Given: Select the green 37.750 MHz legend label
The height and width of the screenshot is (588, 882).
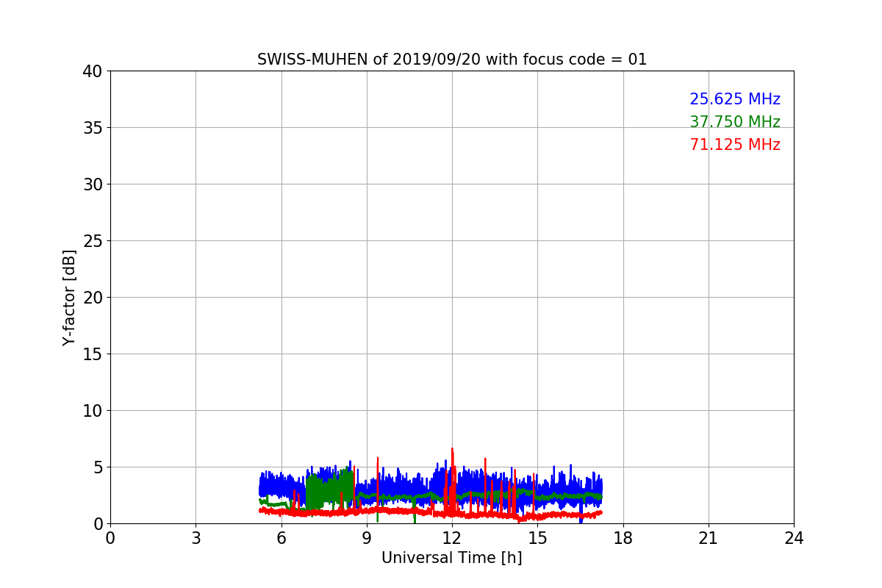Looking at the screenshot, I should (735, 122).
